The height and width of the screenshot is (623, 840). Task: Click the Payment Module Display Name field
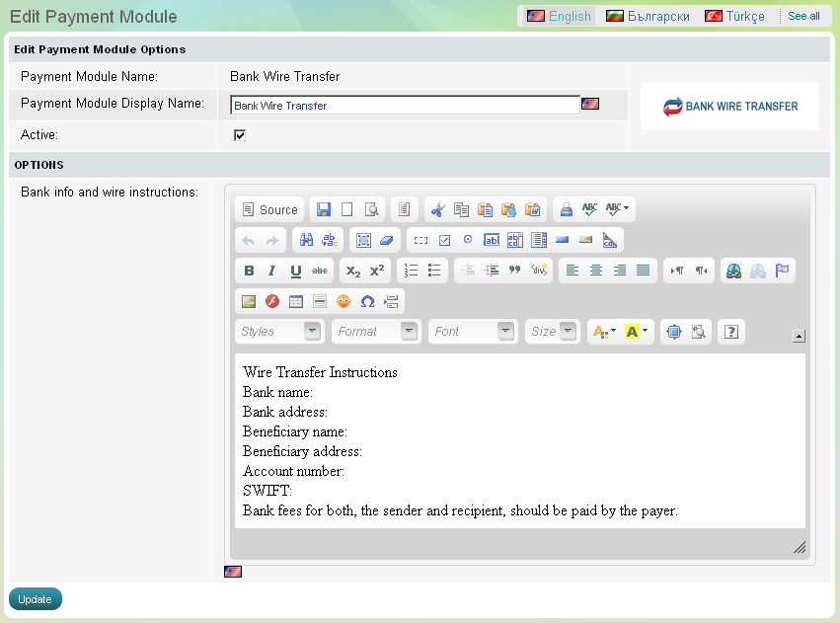coord(405,105)
